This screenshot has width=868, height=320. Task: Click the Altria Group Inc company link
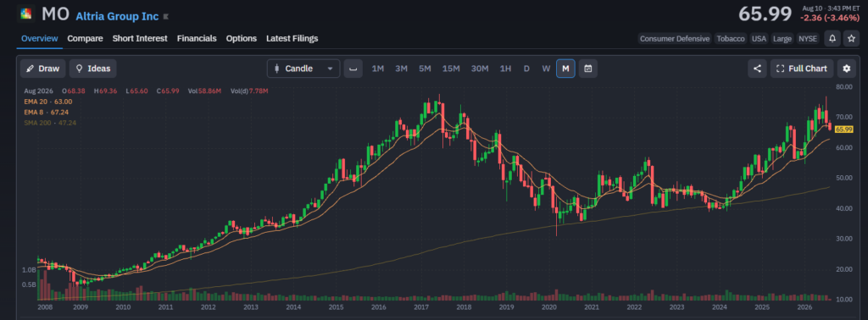(x=117, y=17)
